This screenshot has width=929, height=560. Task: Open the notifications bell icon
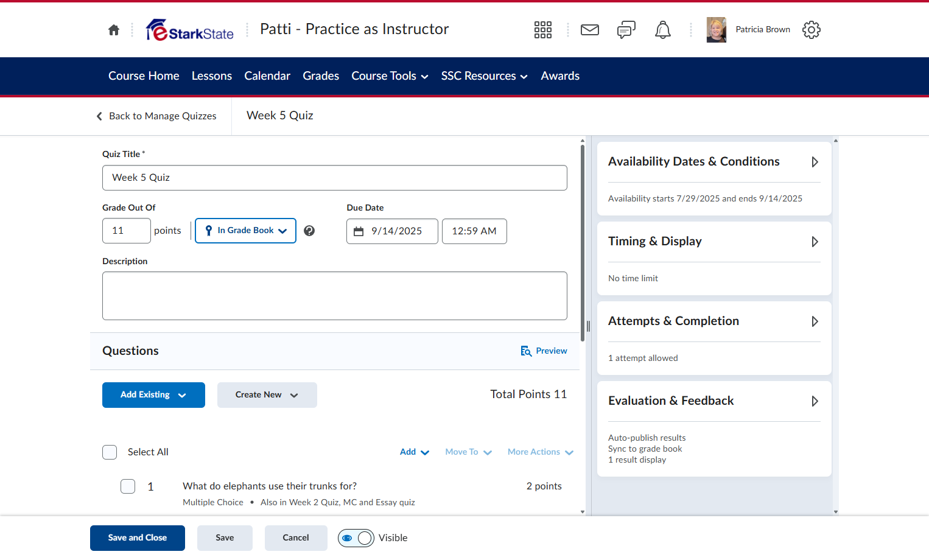pyautogui.click(x=663, y=30)
